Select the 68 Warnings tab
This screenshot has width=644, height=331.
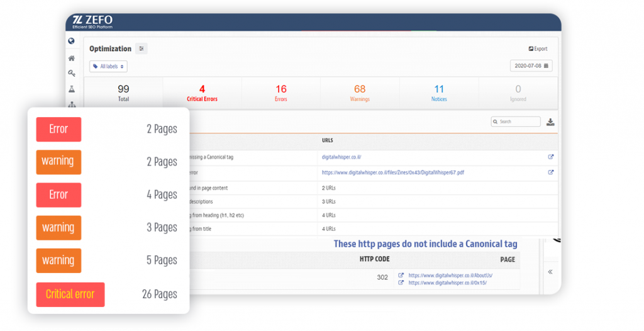click(360, 93)
